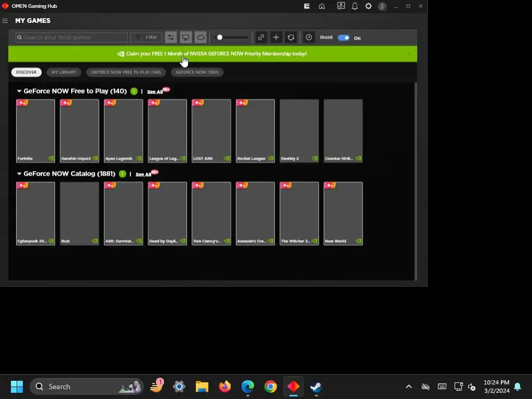532x399 pixels.
Task: Open the ARK: Survival game tile
Action: tap(124, 214)
